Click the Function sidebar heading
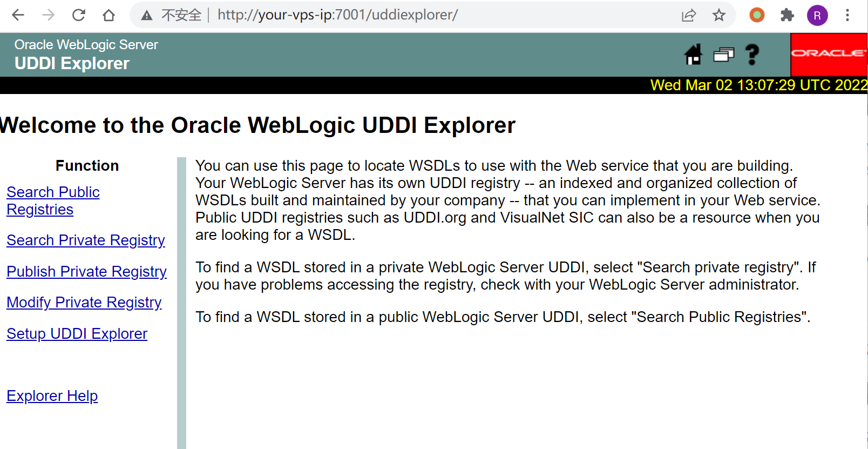The image size is (868, 449). pyautogui.click(x=87, y=165)
